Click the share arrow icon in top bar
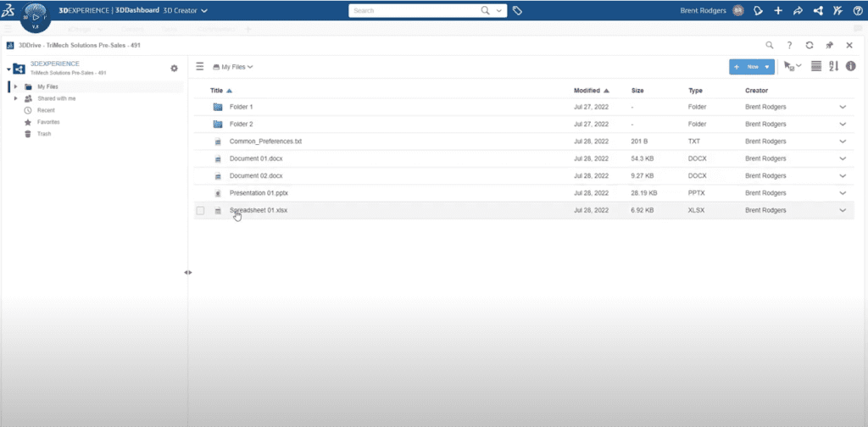 798,10
